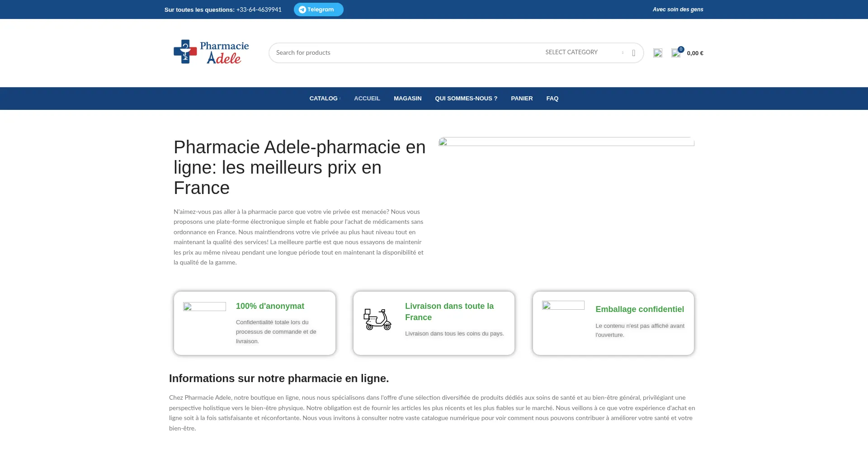Click the 'Emballage confidentiel' heading

[x=640, y=309]
